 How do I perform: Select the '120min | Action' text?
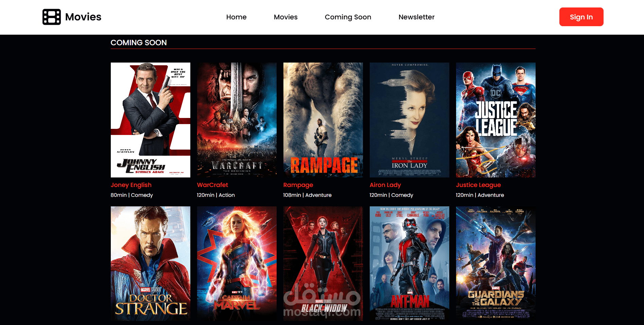point(216,195)
